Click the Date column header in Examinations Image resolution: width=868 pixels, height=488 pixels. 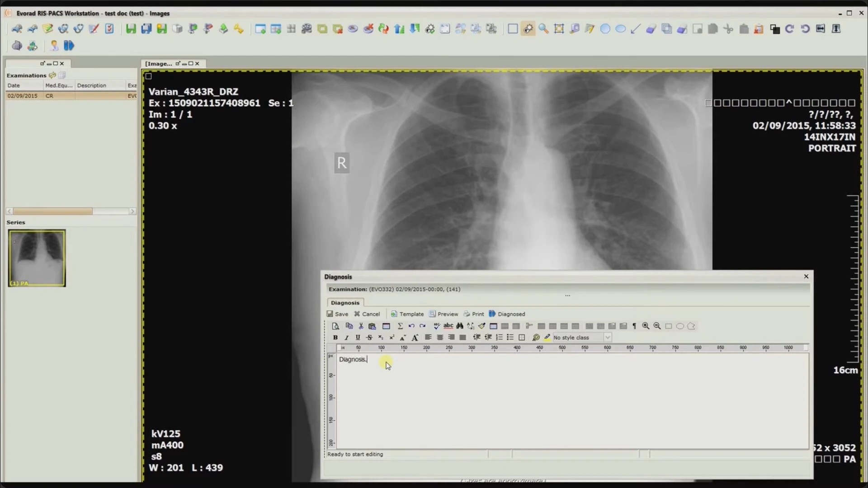click(24, 85)
